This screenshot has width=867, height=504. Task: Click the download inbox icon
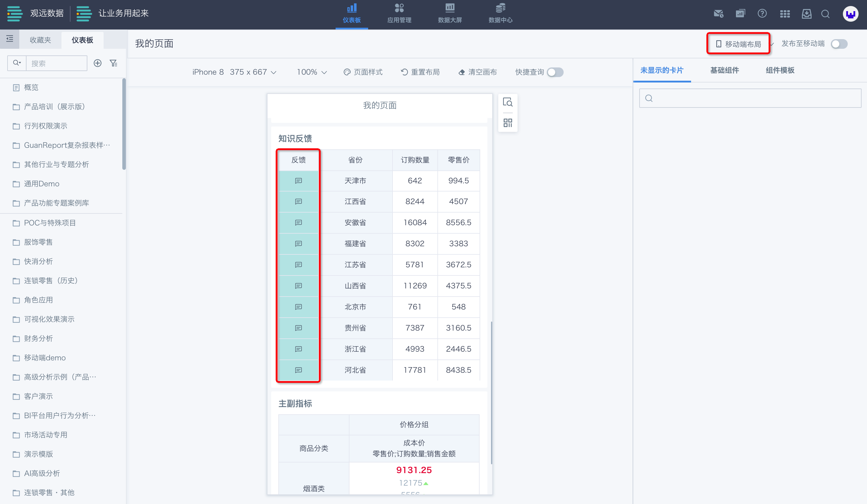click(806, 14)
